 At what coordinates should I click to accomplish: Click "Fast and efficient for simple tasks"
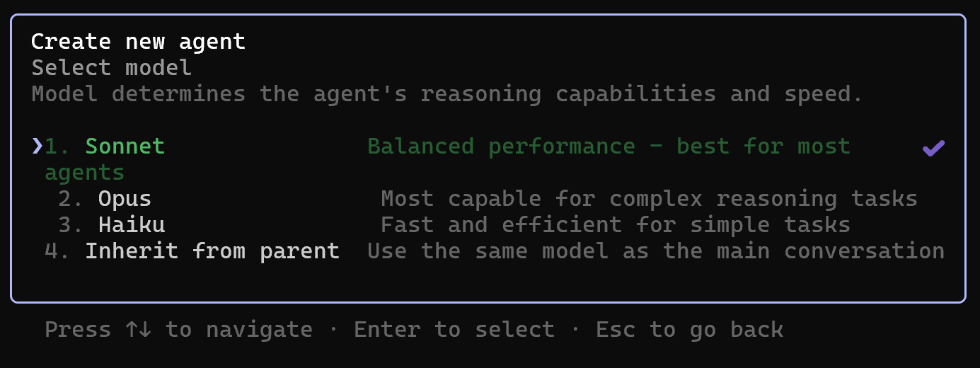(615, 225)
